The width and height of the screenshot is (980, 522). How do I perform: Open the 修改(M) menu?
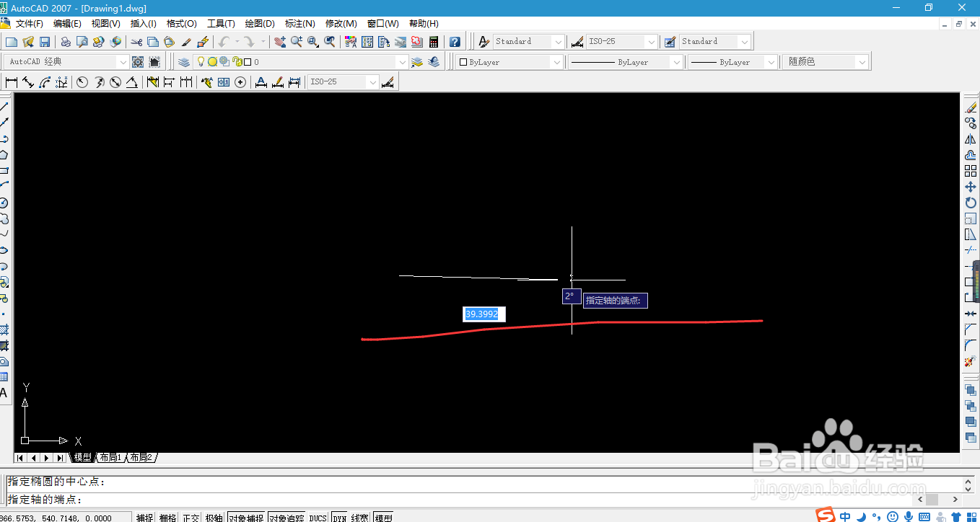click(341, 24)
